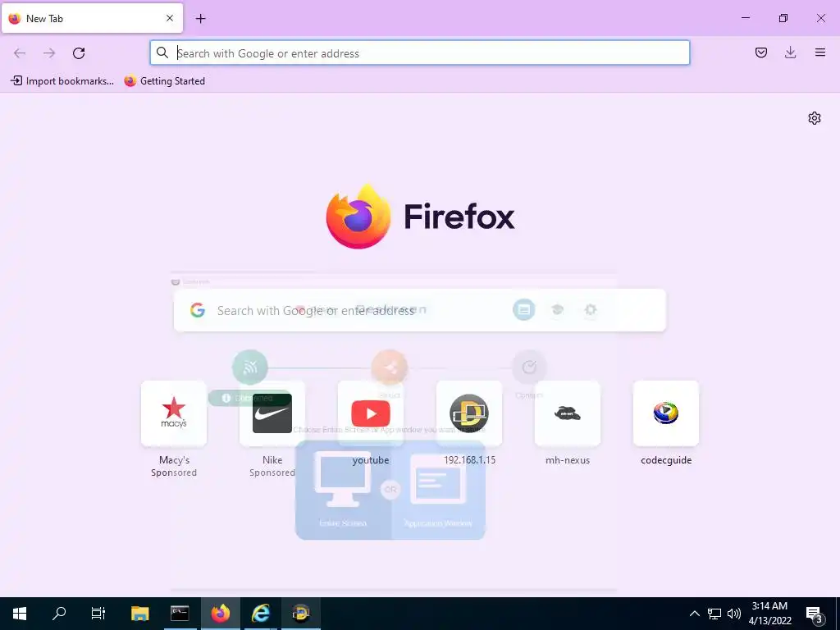Click the Back navigation arrow
Image resolution: width=840 pixels, height=630 pixels.
point(20,53)
